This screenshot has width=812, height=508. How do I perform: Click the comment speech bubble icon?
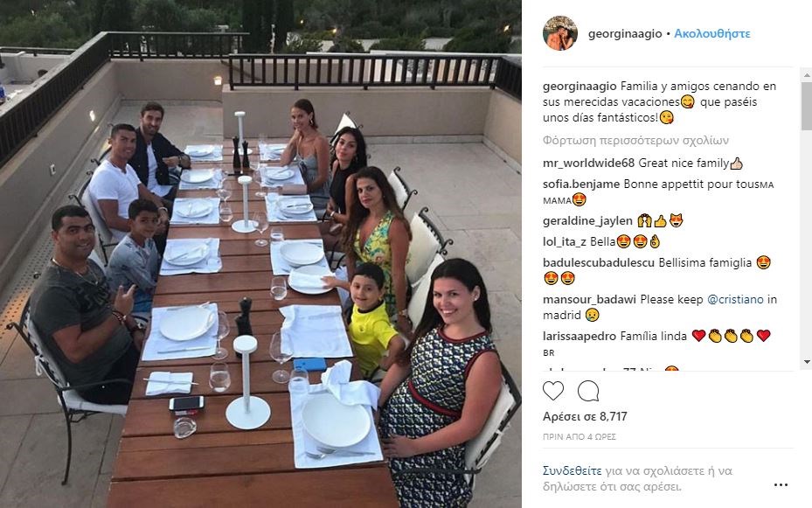pyautogui.click(x=588, y=391)
